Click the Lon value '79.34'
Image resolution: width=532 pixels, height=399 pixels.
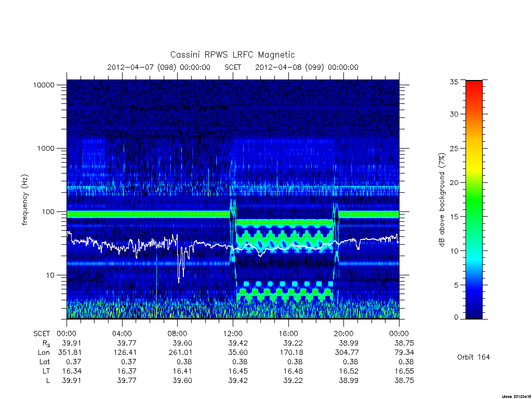(404, 353)
